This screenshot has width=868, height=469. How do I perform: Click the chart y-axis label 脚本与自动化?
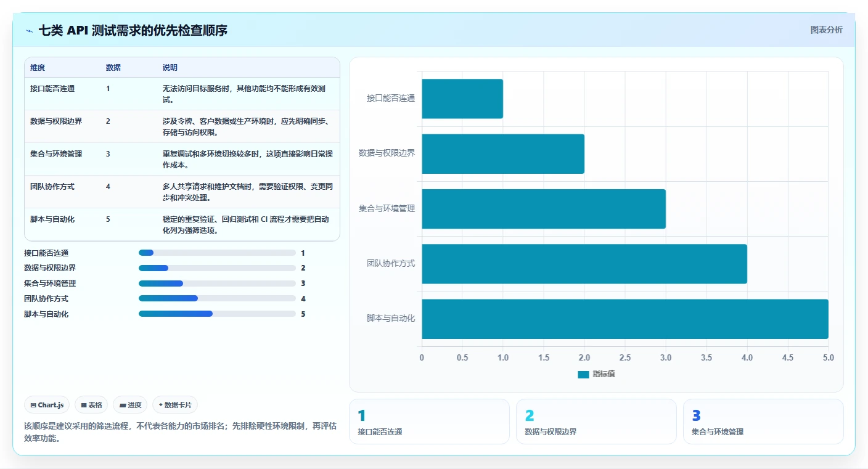coord(391,319)
